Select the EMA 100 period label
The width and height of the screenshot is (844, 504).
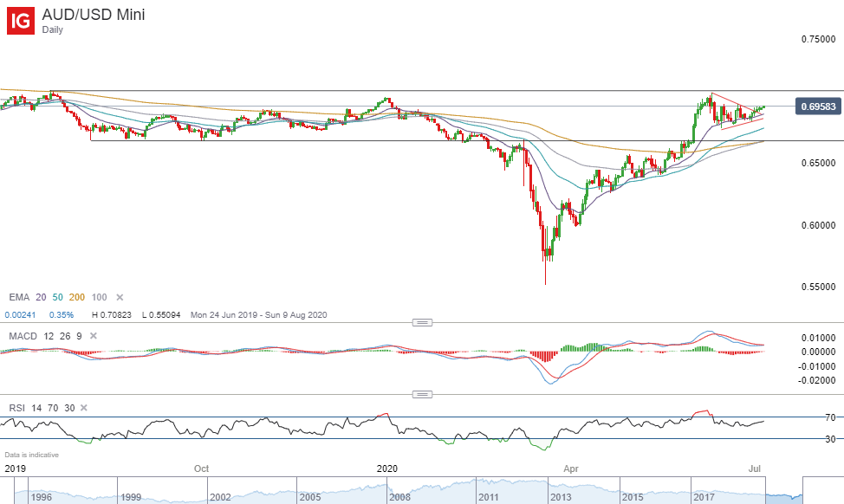tap(99, 297)
